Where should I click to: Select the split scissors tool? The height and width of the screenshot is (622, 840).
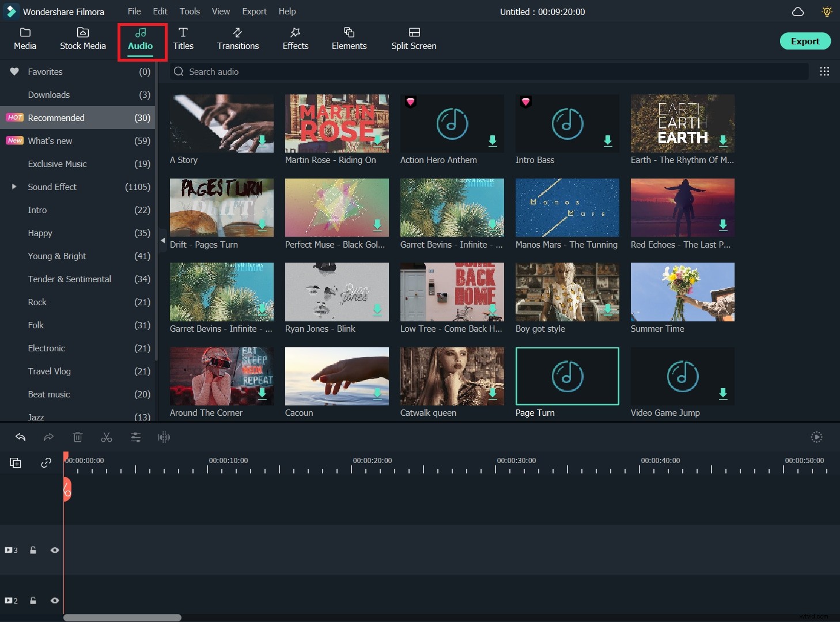pos(107,437)
